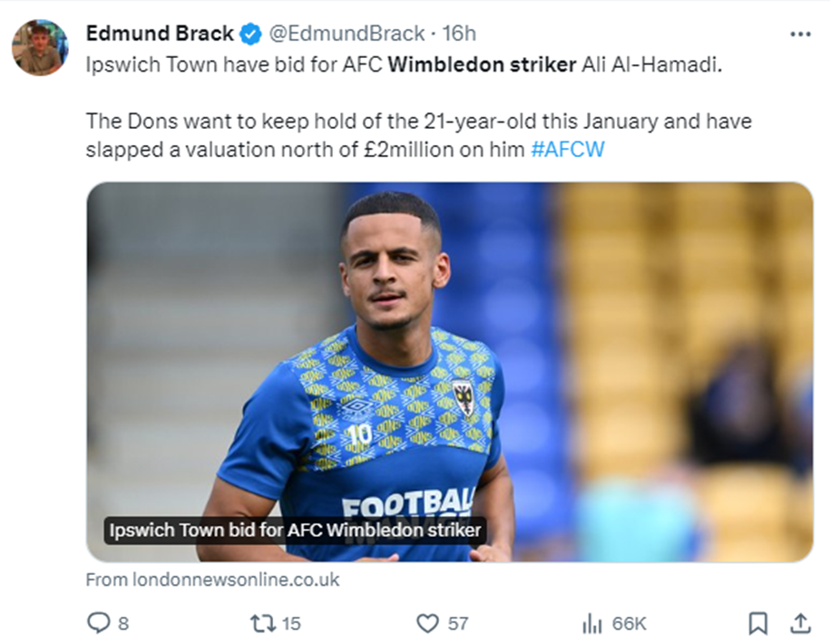Open the article preview image card
Viewport: 830px width, 644px height.
click(x=450, y=372)
